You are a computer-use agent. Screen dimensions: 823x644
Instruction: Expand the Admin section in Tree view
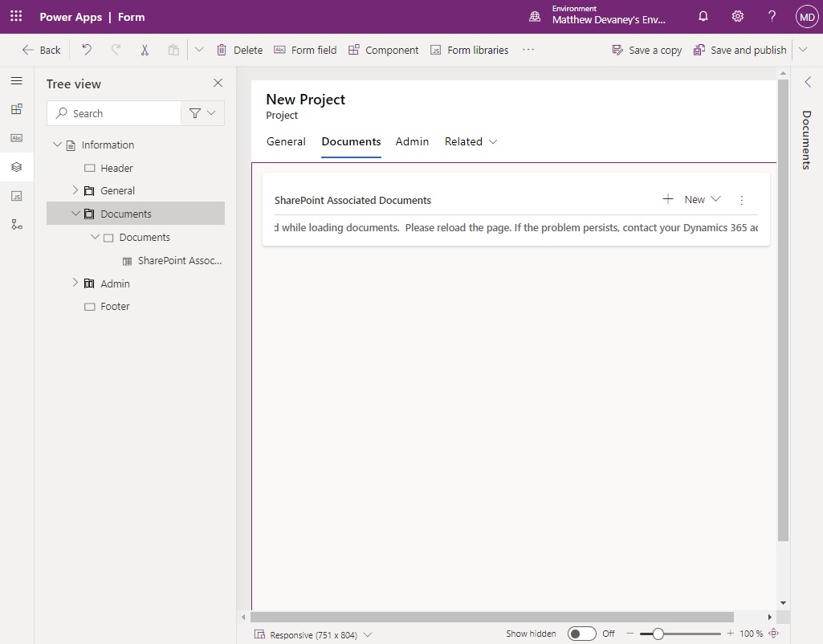pyautogui.click(x=75, y=283)
